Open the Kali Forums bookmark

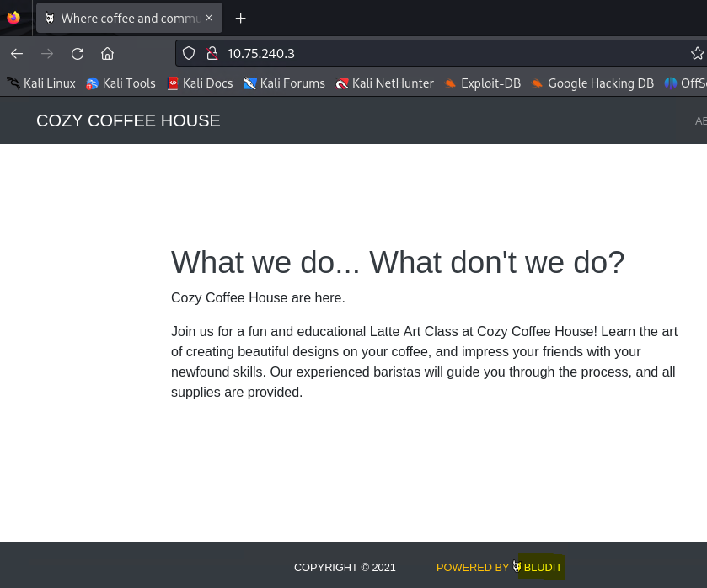point(284,83)
